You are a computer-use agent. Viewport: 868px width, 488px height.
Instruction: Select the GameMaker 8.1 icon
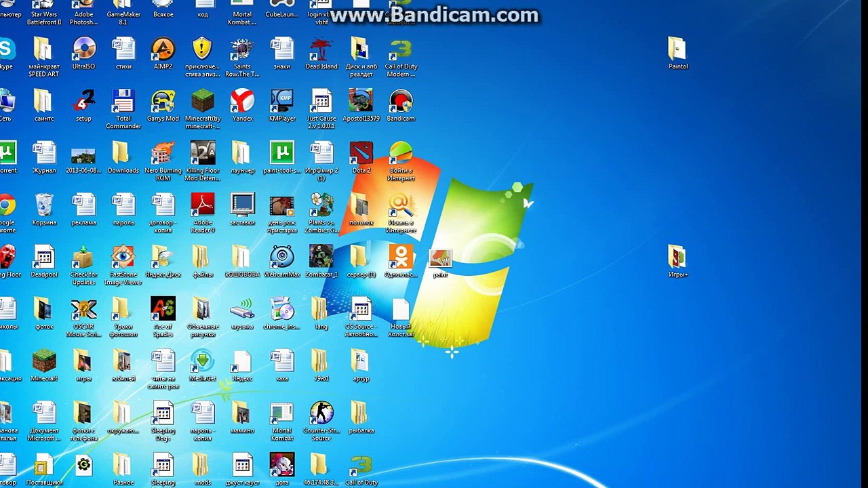123,13
